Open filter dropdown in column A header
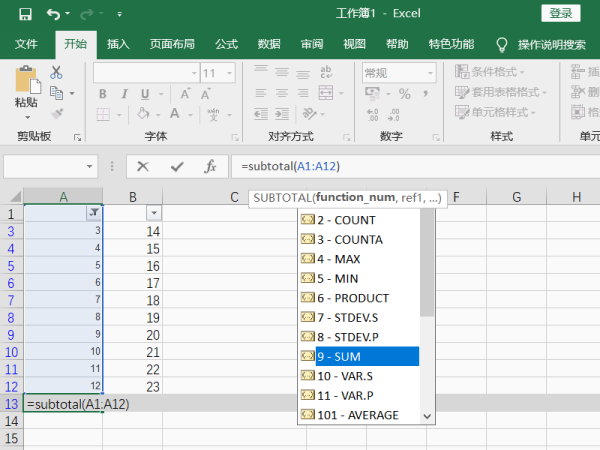Viewport: 600px width, 450px height. [x=93, y=213]
